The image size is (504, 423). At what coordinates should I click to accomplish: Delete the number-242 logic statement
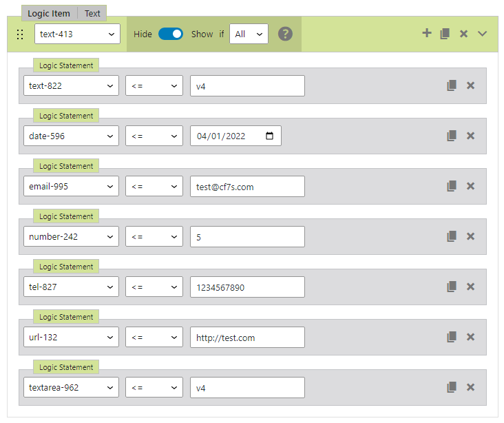pyautogui.click(x=471, y=236)
